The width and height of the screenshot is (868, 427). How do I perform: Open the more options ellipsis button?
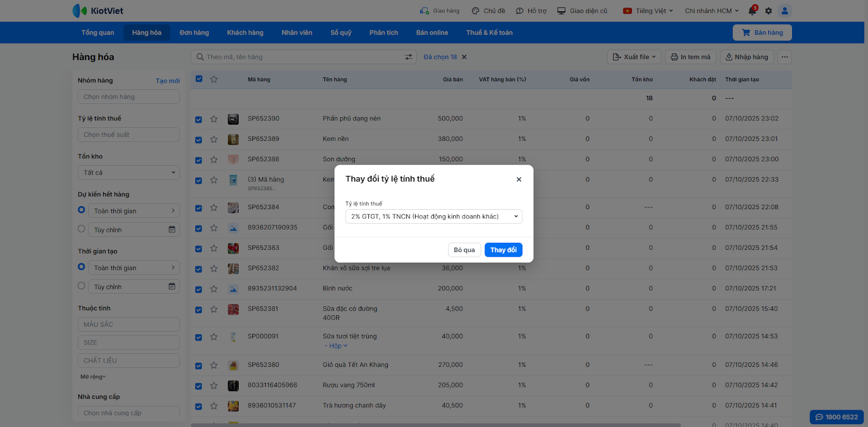point(784,57)
